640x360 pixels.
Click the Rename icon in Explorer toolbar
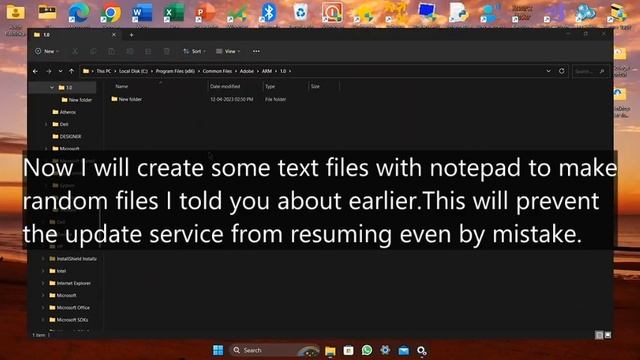pos(130,51)
